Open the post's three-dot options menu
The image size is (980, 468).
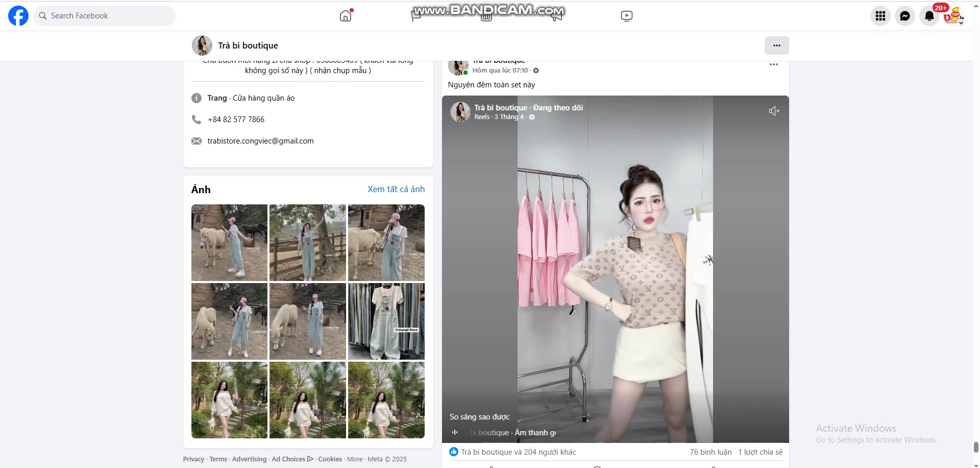click(x=774, y=64)
